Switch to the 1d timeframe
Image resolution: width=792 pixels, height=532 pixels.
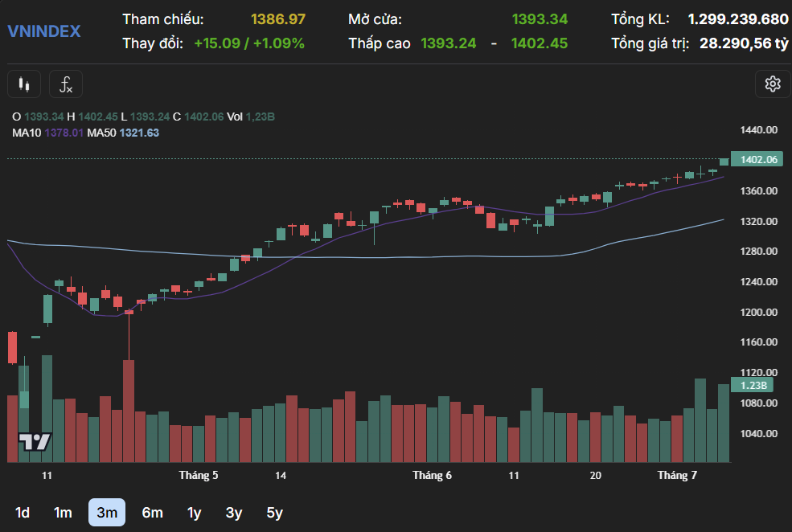[21, 512]
